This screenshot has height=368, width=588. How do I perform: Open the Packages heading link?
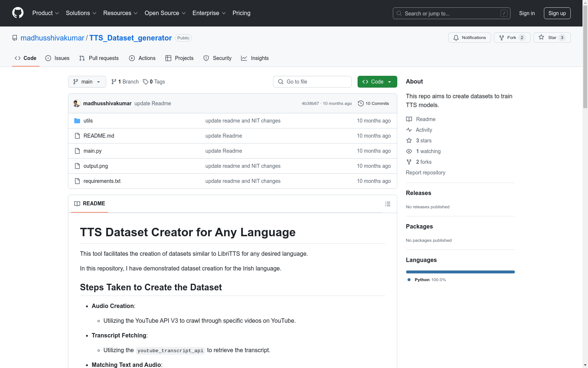coord(419,226)
